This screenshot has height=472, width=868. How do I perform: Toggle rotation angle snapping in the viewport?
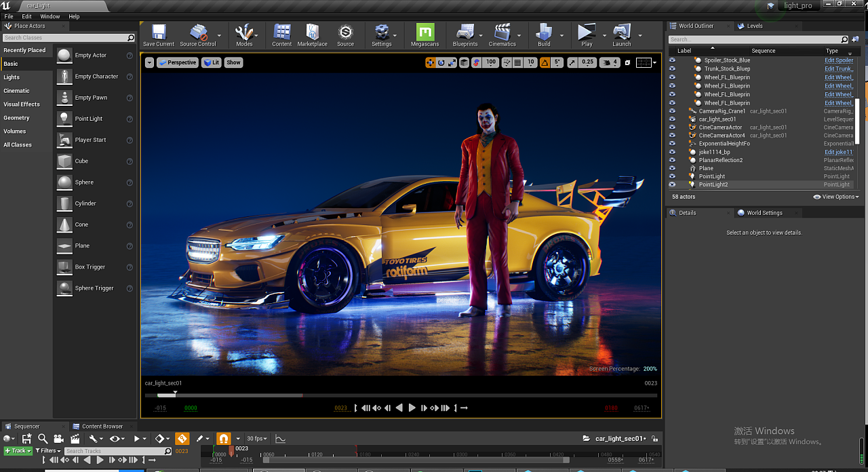[545, 62]
